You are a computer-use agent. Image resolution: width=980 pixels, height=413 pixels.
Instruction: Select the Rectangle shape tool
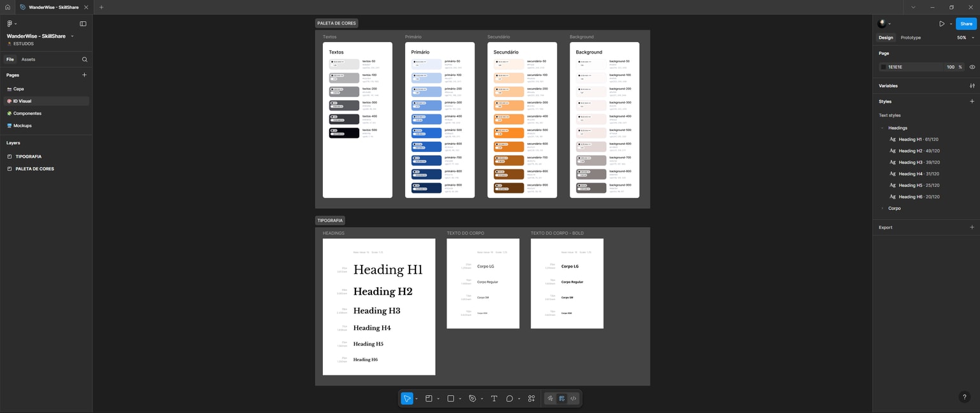450,398
